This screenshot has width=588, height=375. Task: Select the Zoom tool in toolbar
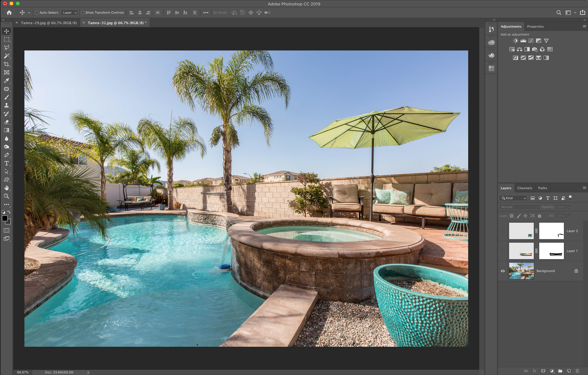(x=7, y=196)
